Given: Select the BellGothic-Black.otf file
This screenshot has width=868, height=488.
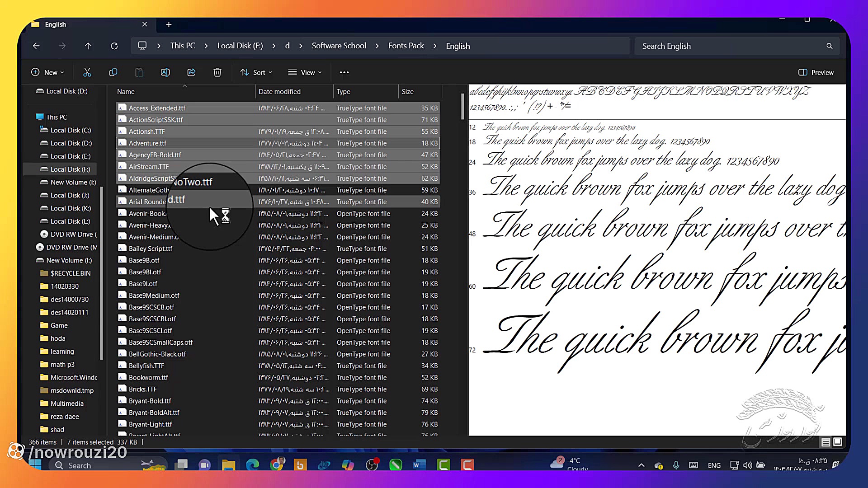Looking at the screenshot, I should pos(278,354).
